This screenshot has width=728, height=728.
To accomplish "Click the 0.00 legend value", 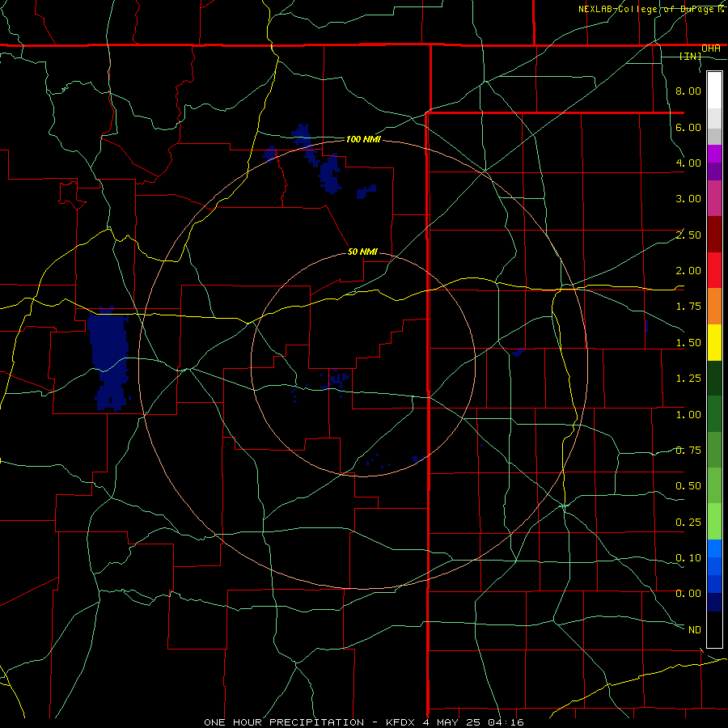I will click(x=688, y=594).
